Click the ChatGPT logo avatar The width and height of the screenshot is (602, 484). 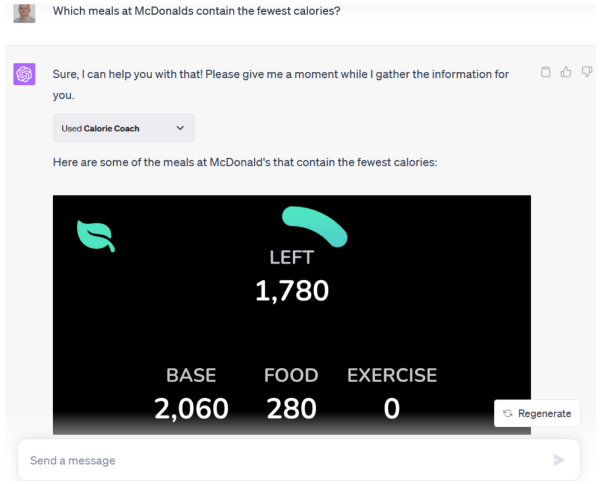pyautogui.click(x=24, y=74)
